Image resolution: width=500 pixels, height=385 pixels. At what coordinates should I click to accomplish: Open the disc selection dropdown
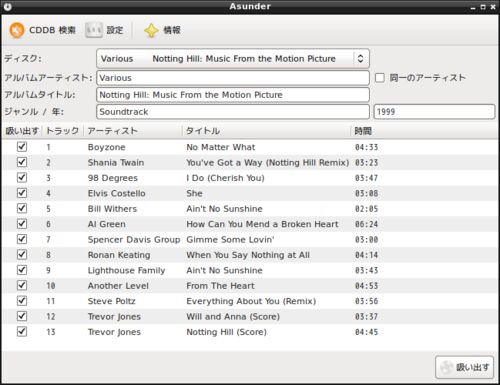tap(233, 59)
